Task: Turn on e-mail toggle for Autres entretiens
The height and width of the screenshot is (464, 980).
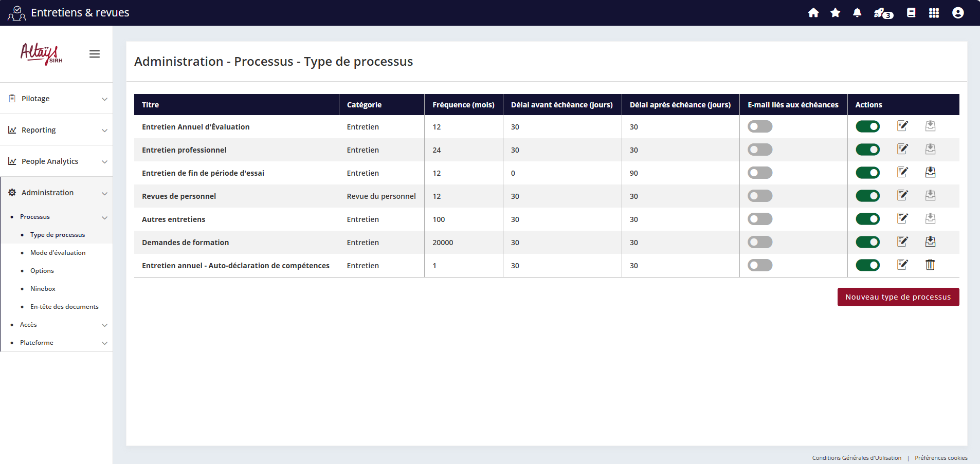Action: tap(760, 219)
